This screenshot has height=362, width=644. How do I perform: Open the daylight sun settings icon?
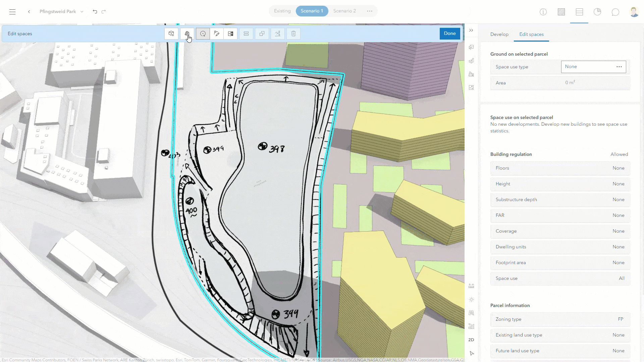[x=471, y=300]
